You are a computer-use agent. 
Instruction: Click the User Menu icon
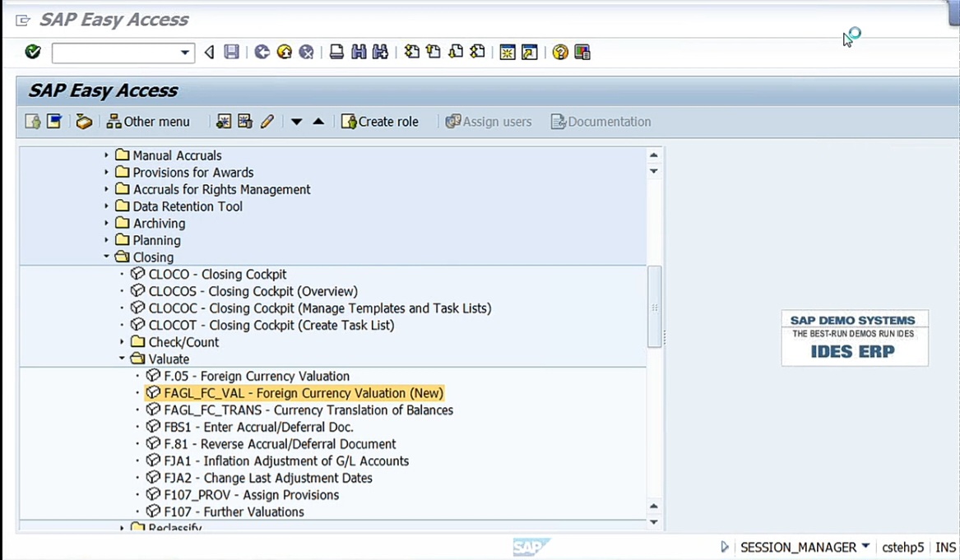tap(33, 121)
